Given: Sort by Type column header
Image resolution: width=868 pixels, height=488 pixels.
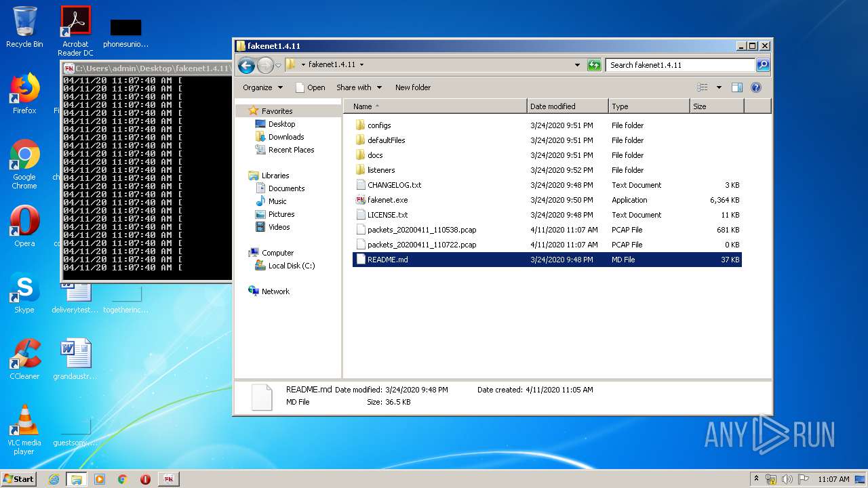Looking at the screenshot, I should (649, 106).
